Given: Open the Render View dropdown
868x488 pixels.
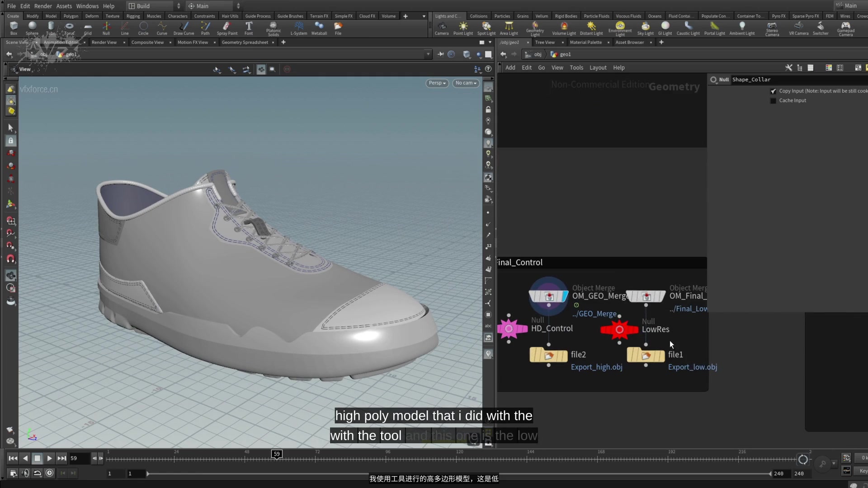Looking at the screenshot, I should (x=106, y=42).
